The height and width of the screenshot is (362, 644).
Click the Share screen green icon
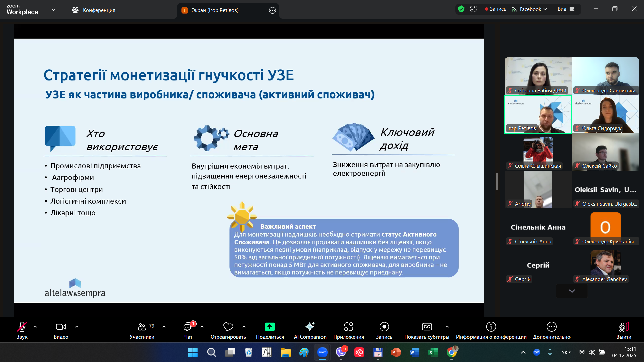[x=269, y=327]
